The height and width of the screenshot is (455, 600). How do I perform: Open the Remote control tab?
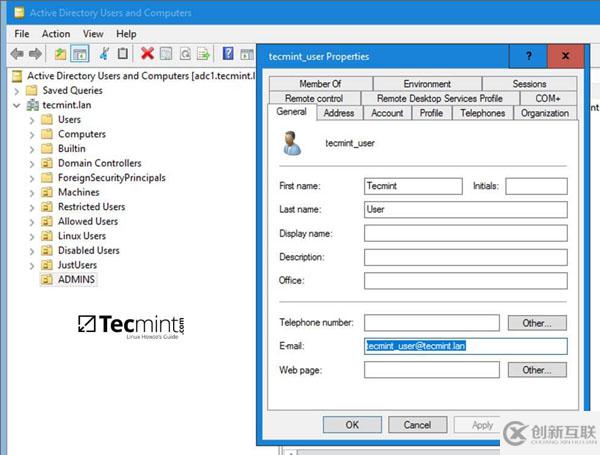click(314, 98)
